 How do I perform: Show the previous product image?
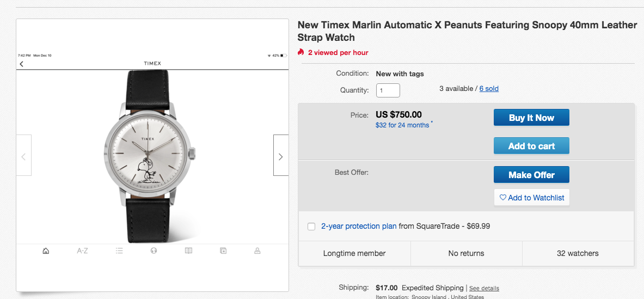point(24,156)
